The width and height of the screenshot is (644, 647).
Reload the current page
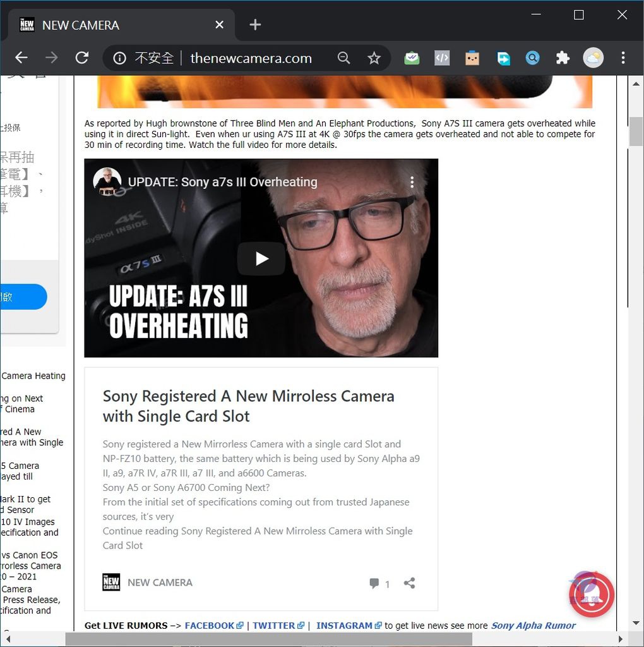coord(82,57)
